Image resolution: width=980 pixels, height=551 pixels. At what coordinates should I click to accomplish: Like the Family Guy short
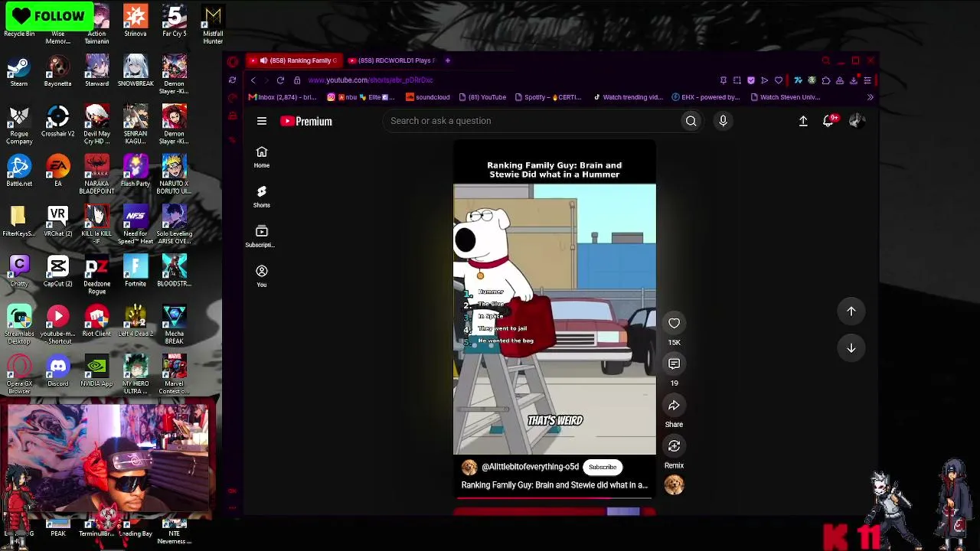click(x=674, y=323)
